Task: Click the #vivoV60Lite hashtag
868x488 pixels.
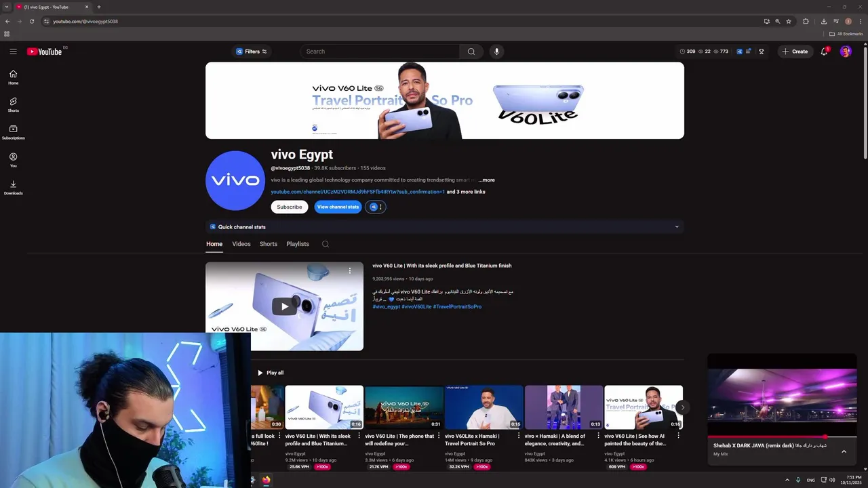Action: 416,306
